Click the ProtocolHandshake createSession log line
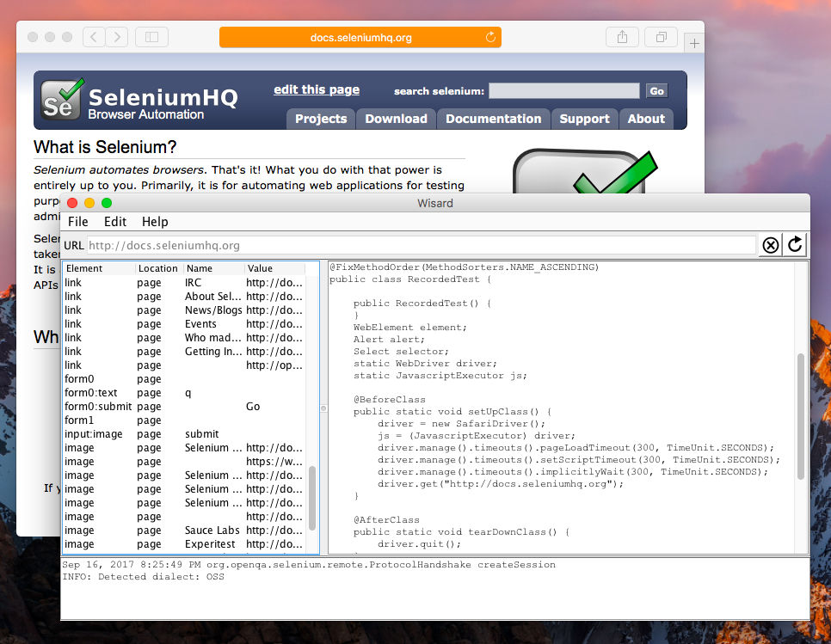Image resolution: width=831 pixels, height=644 pixels. 309,565
